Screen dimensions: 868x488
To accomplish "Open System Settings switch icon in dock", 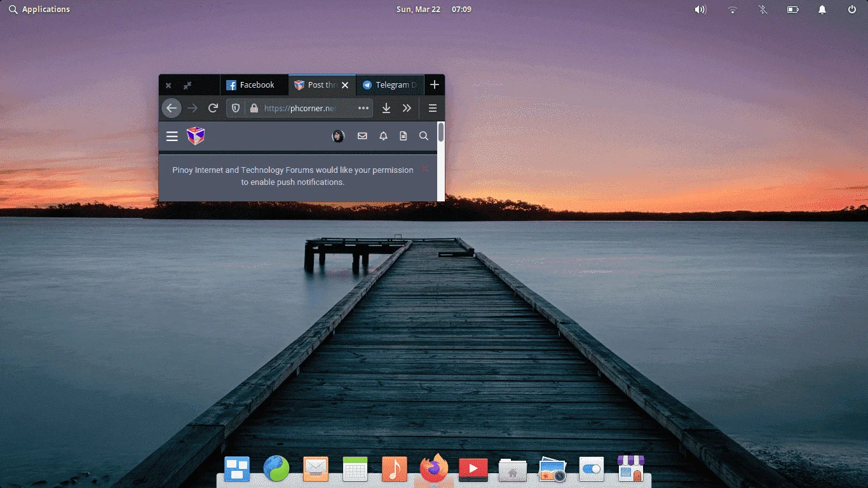I will [x=592, y=470].
